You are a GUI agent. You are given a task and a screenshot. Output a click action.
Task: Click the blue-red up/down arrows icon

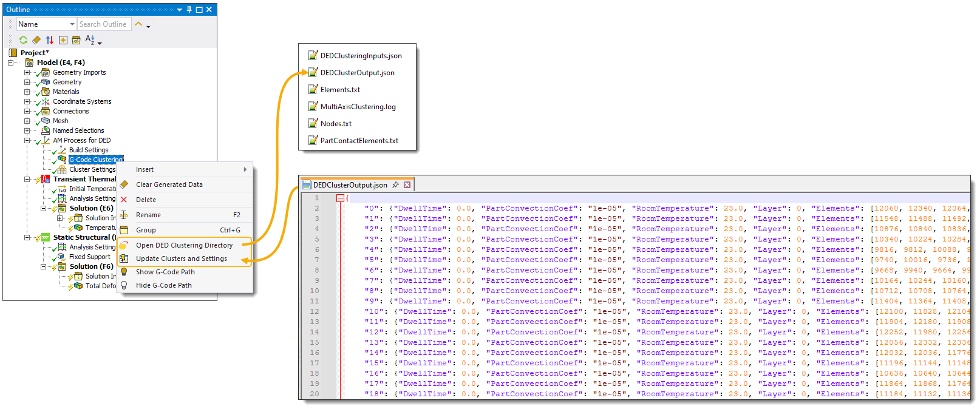[50, 40]
